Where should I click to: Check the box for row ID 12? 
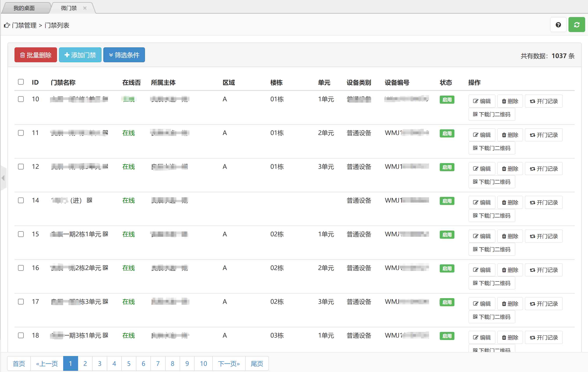(x=21, y=166)
